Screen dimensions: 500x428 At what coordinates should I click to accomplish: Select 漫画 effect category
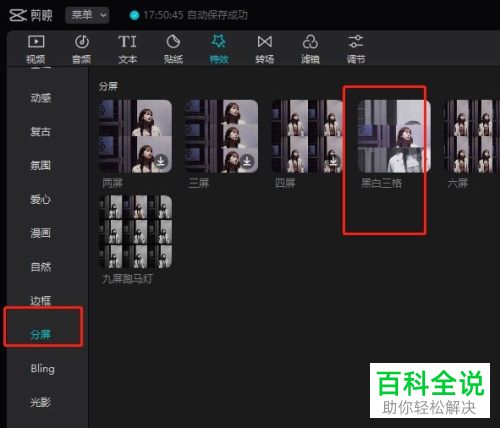tap(41, 233)
